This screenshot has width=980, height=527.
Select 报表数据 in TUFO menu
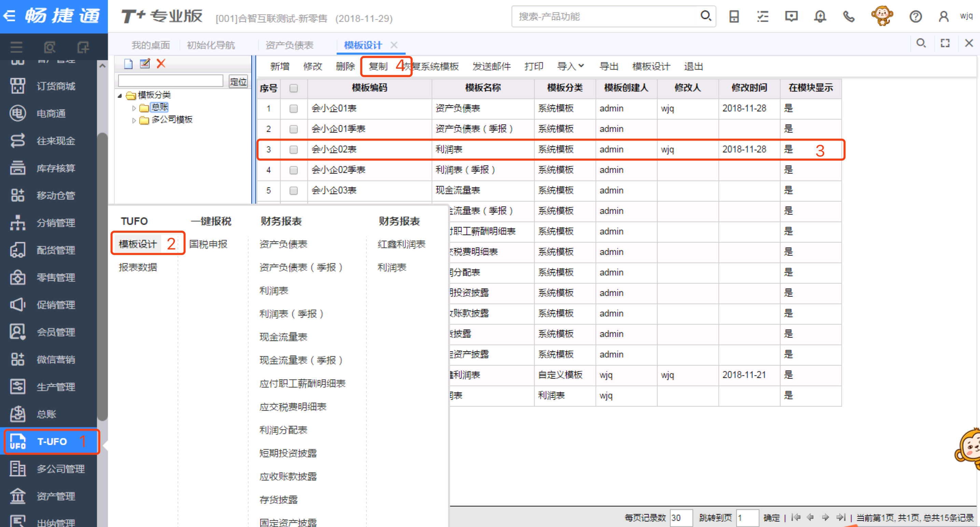[x=138, y=267]
